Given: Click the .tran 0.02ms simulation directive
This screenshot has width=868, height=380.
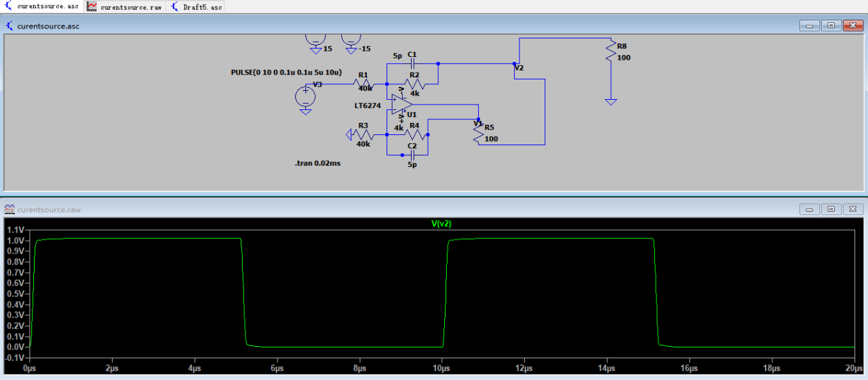Looking at the screenshot, I should (317, 164).
